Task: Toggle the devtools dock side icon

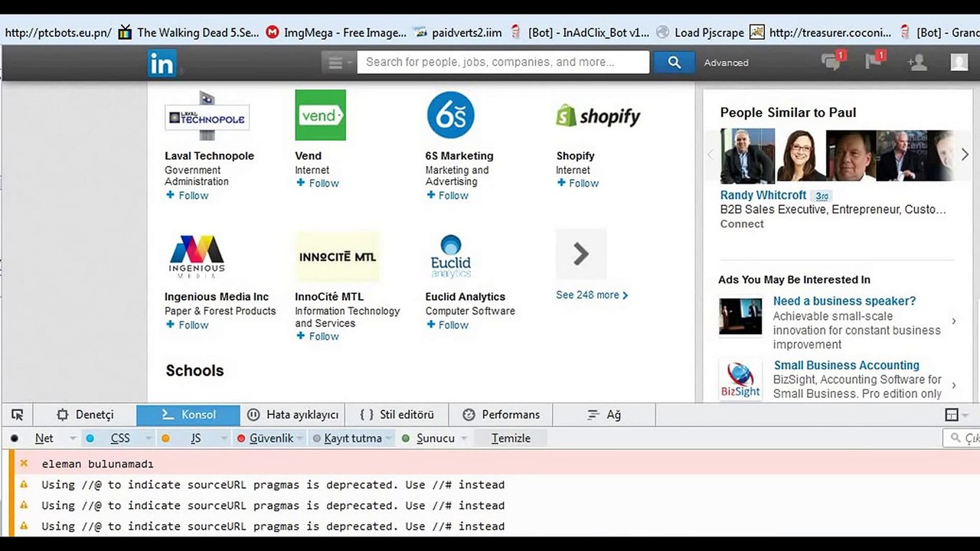Action: (x=952, y=415)
